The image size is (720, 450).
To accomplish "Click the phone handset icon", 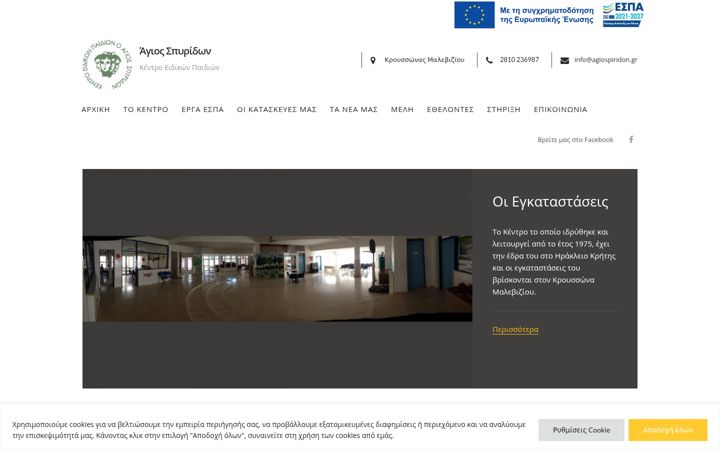I will click(489, 60).
